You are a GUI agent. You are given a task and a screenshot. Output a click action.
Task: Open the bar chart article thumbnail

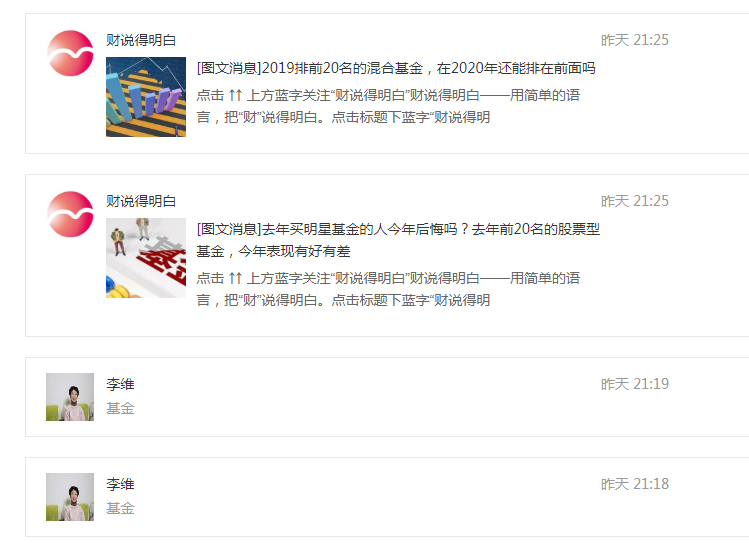(x=146, y=97)
